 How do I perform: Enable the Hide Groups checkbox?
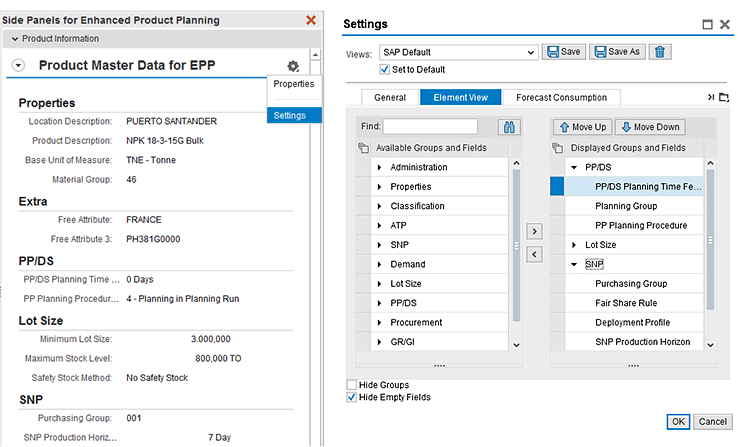coord(352,385)
